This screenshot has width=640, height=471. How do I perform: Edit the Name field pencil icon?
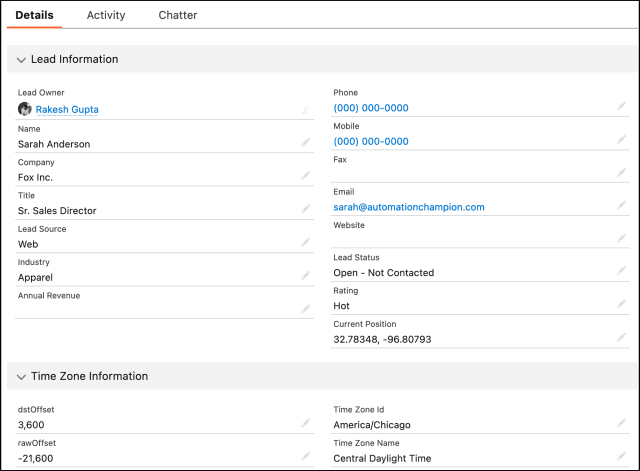pos(306,142)
